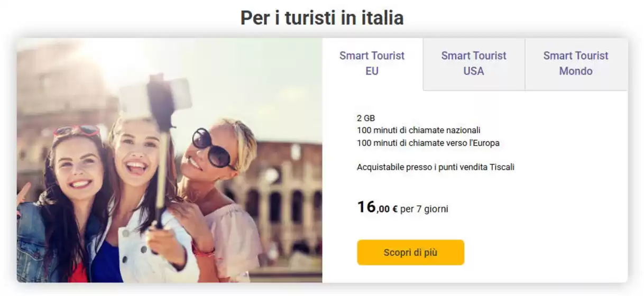Select the 100 minuti di chiamate nazionali text
Viewport: 644px width, 296px height.
418,130
